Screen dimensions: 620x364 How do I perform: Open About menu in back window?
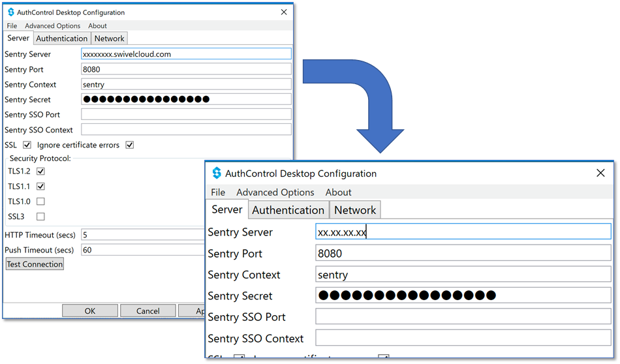point(97,25)
